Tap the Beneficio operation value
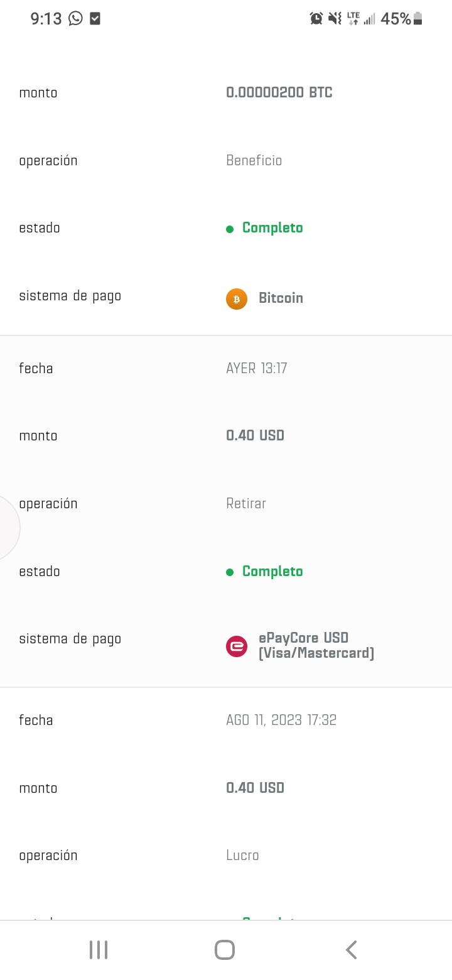 [254, 161]
